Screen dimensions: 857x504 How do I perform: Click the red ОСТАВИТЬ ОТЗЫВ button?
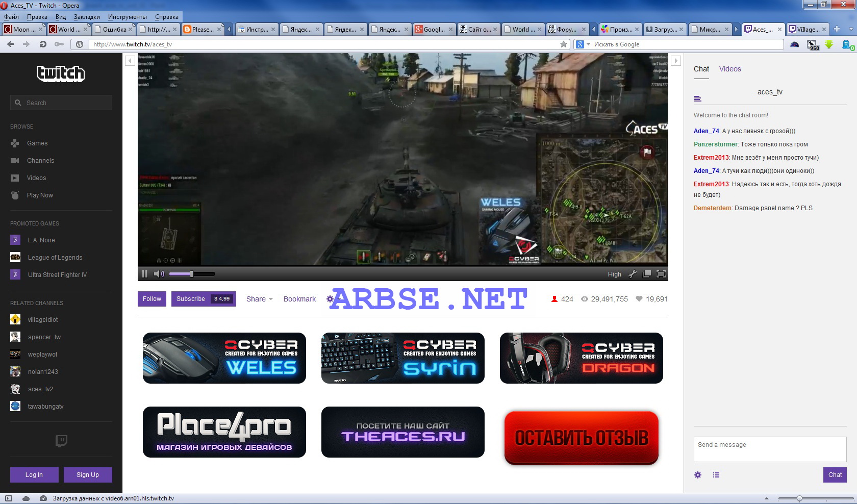pyautogui.click(x=582, y=438)
